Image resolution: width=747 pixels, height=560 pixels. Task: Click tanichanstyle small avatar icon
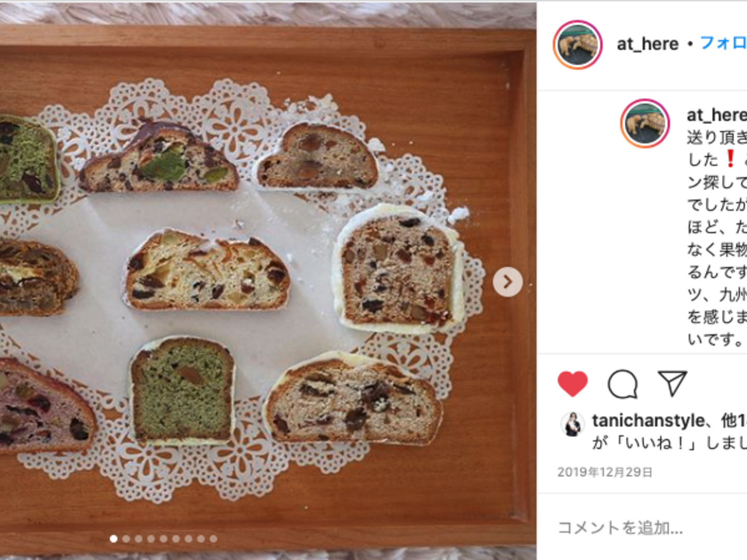click(x=573, y=424)
